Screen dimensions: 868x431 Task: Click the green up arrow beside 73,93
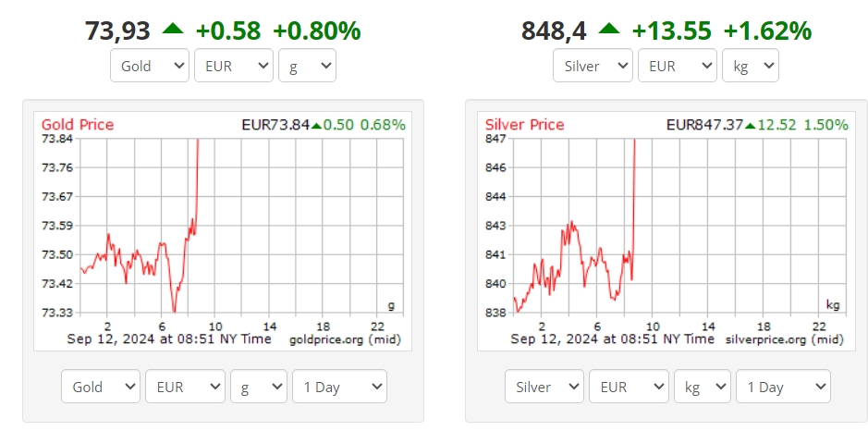[172, 29]
